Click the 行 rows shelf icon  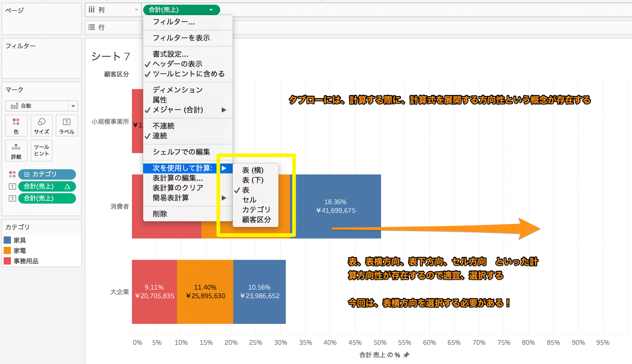point(92,27)
